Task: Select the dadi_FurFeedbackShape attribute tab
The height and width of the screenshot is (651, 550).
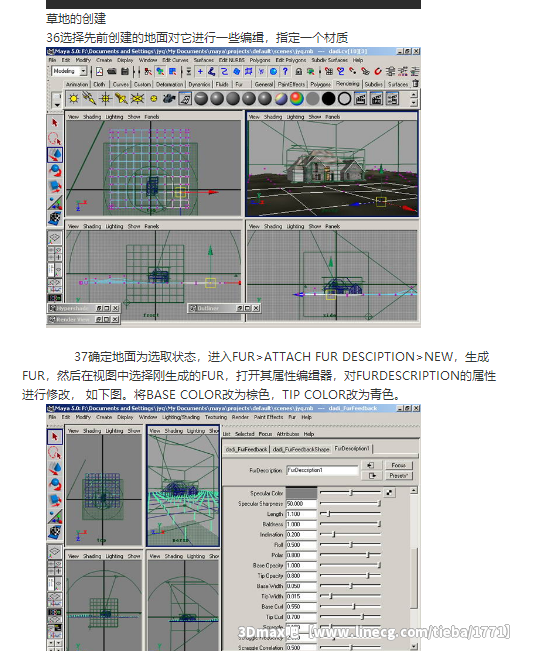Action: (x=301, y=449)
